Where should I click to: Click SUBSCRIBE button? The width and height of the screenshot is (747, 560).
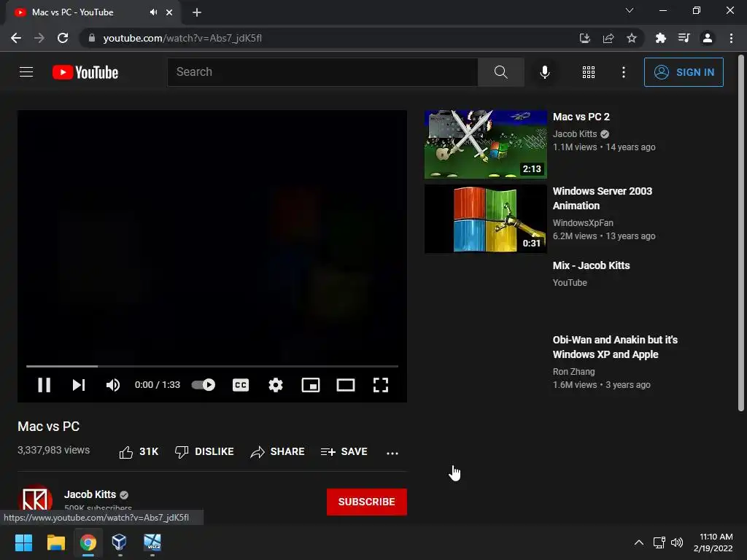coord(366,502)
